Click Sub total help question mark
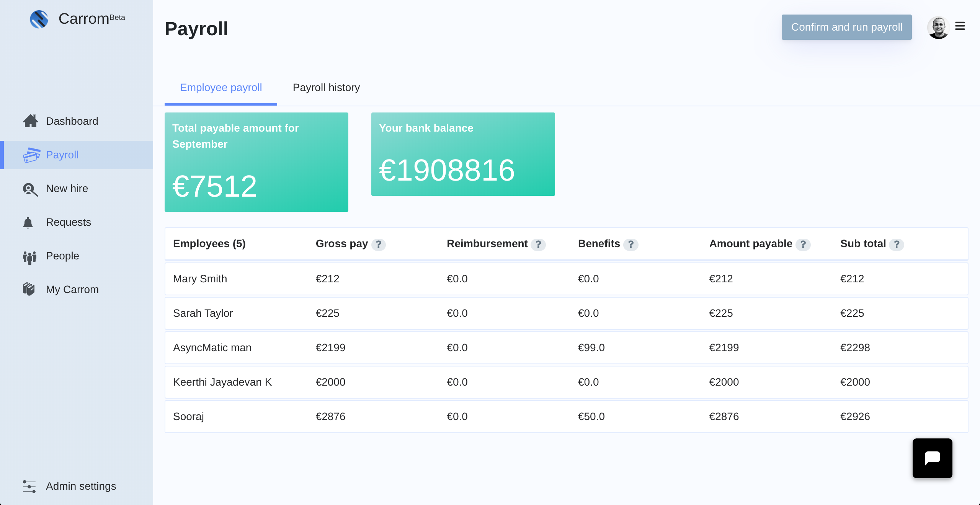Image resolution: width=980 pixels, height=505 pixels. 897,244
